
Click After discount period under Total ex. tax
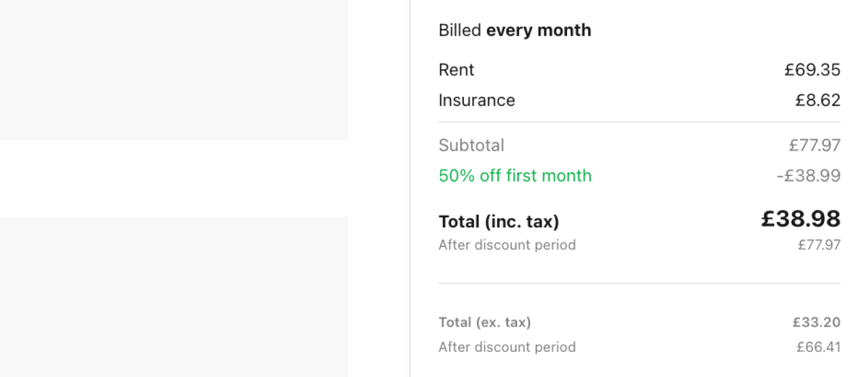(507, 347)
